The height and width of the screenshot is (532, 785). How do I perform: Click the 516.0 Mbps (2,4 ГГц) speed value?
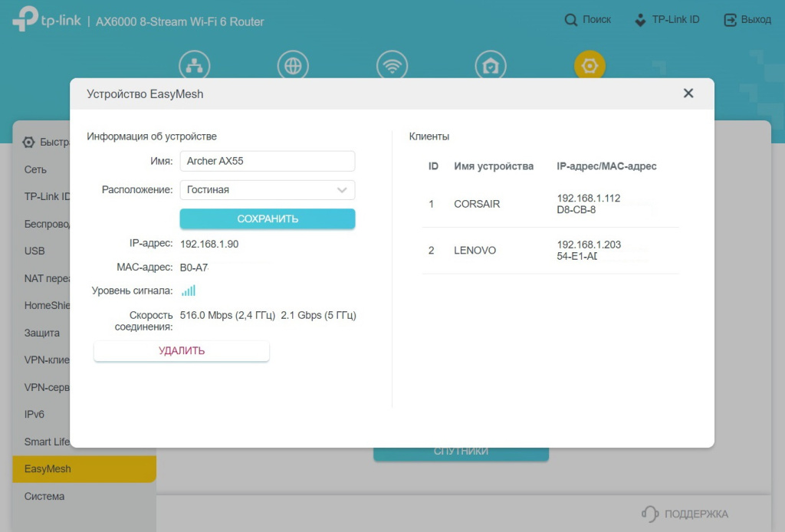click(x=228, y=315)
